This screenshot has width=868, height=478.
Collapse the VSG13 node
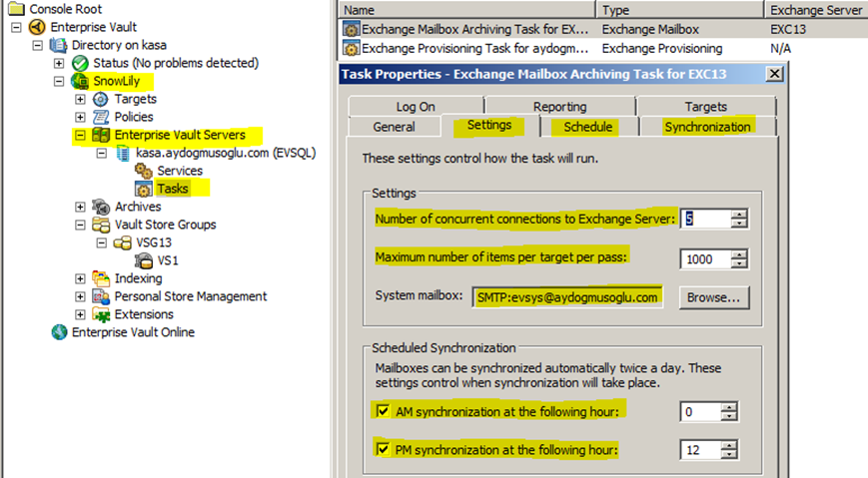[102, 242]
